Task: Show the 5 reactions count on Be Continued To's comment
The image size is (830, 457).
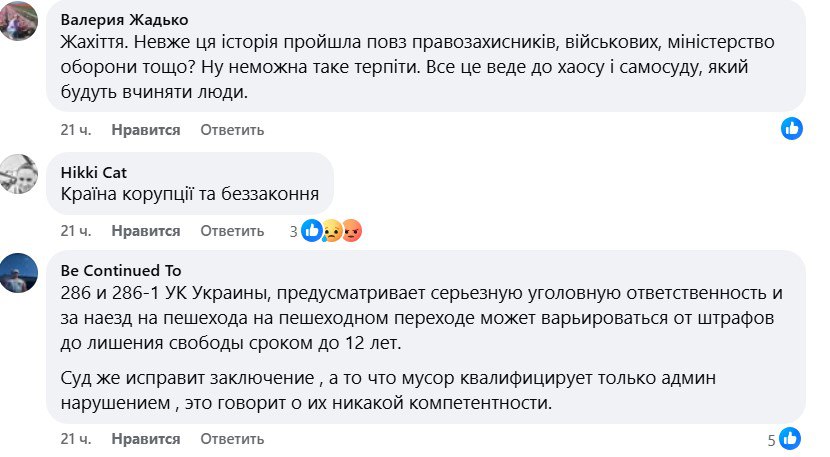Action: (771, 439)
